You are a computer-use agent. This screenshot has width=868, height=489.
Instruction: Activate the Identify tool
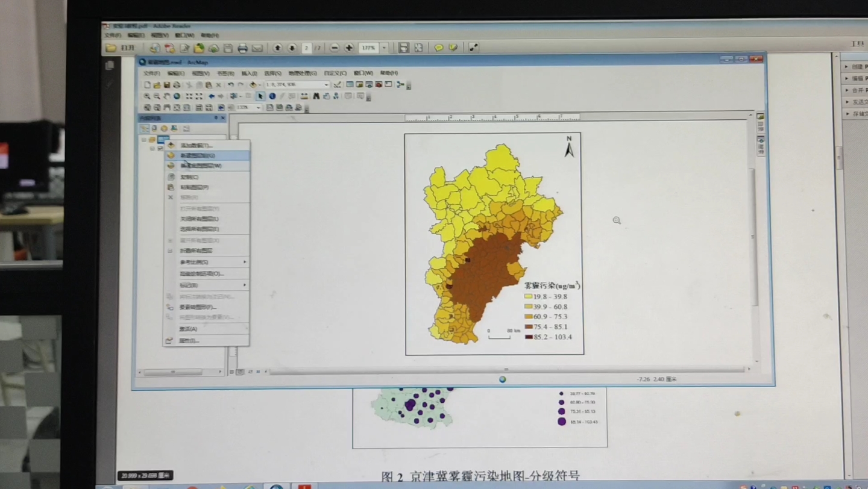[x=272, y=96]
